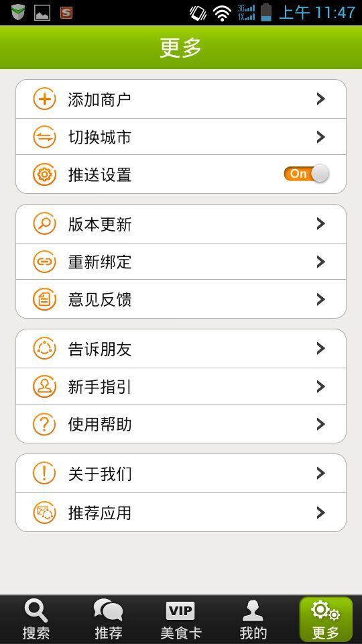Tap the share icon for 告诉朋友
The width and height of the screenshot is (362, 644).
coord(44,349)
